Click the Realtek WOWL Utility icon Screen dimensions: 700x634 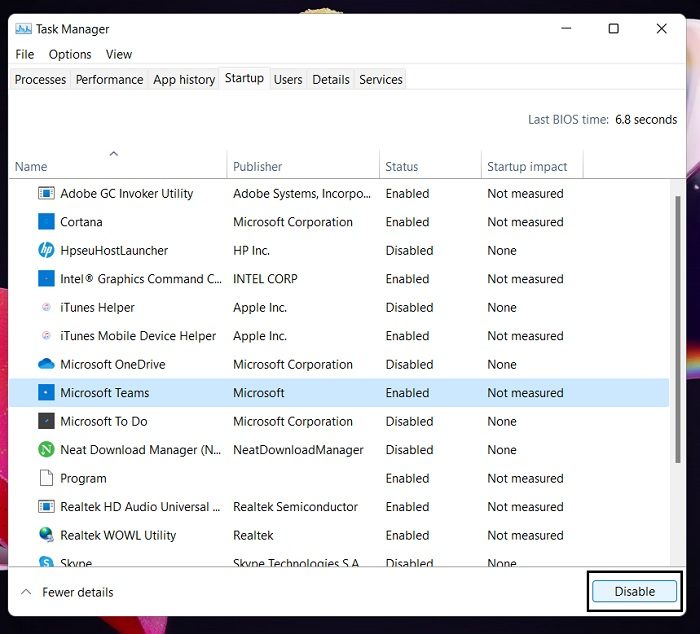click(x=46, y=536)
